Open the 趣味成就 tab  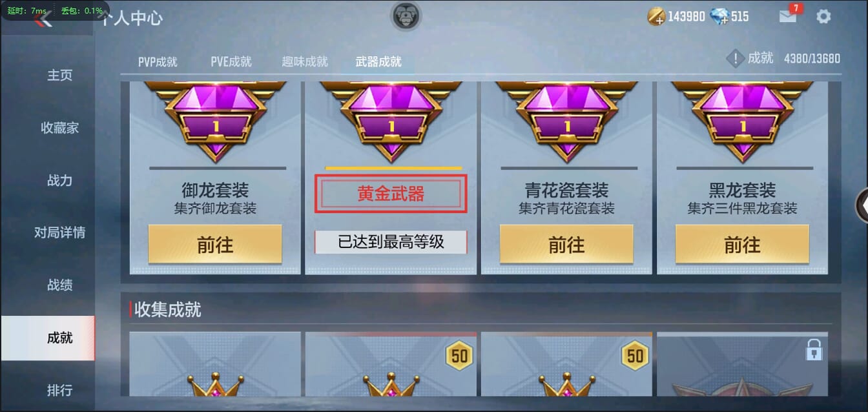[305, 62]
